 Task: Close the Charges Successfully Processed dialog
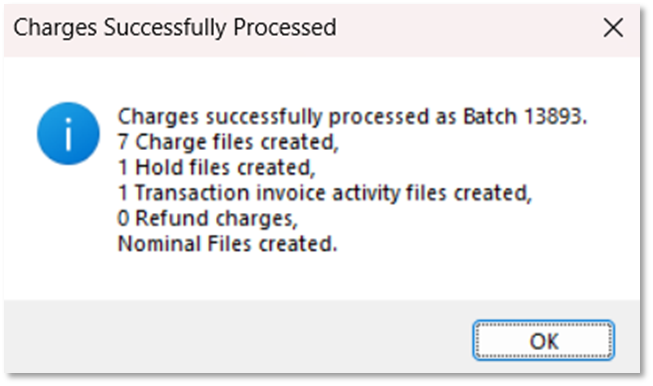point(613,28)
